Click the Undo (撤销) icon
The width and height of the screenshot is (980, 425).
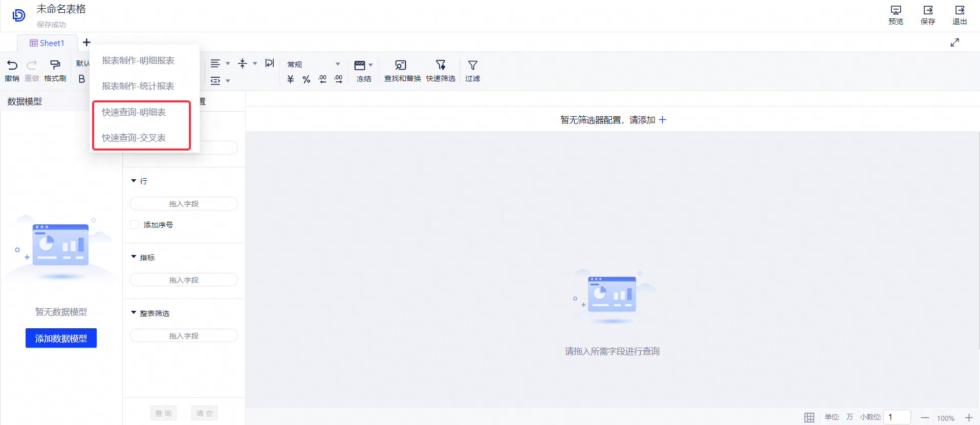(x=12, y=65)
